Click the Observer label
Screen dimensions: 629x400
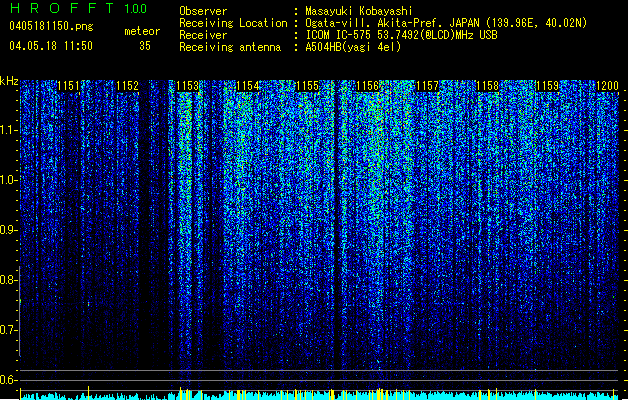point(203,11)
